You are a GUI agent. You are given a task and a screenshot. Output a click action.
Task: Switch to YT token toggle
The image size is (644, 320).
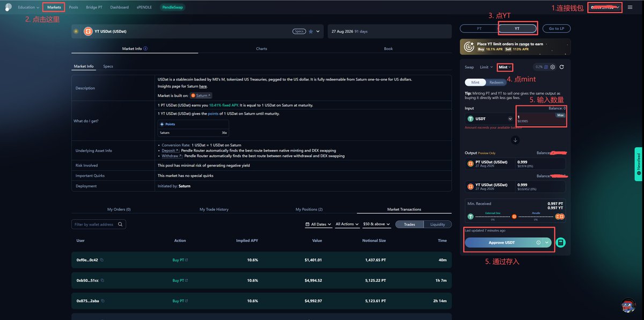pyautogui.click(x=517, y=28)
